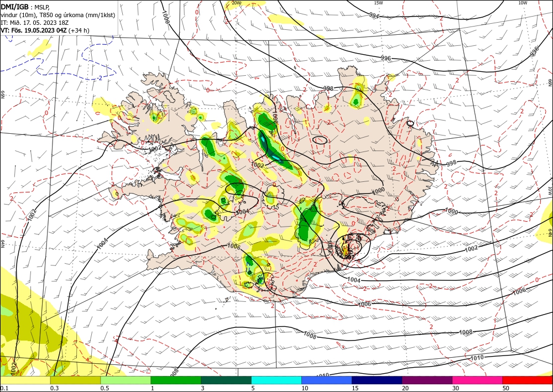Click the '50' legend scale value
Viewport: 553px width, 392px height.
click(x=506, y=388)
